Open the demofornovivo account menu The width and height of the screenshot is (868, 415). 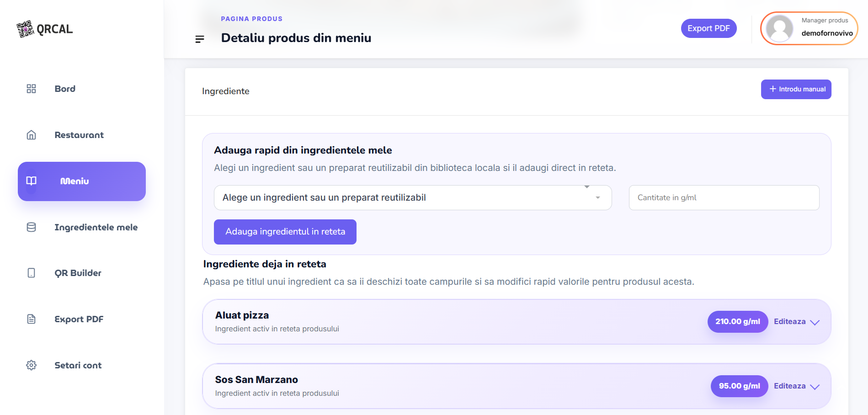tap(809, 28)
